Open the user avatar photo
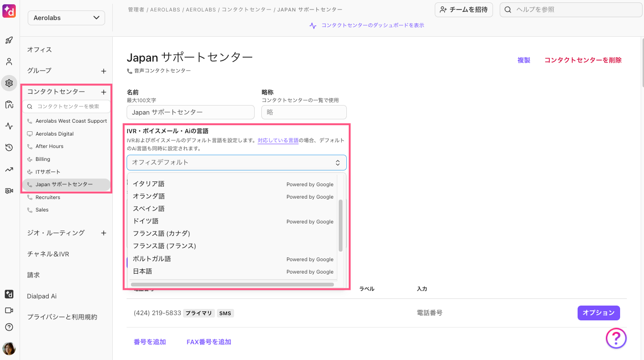Viewport: 644px width, 360px height. click(x=9, y=349)
